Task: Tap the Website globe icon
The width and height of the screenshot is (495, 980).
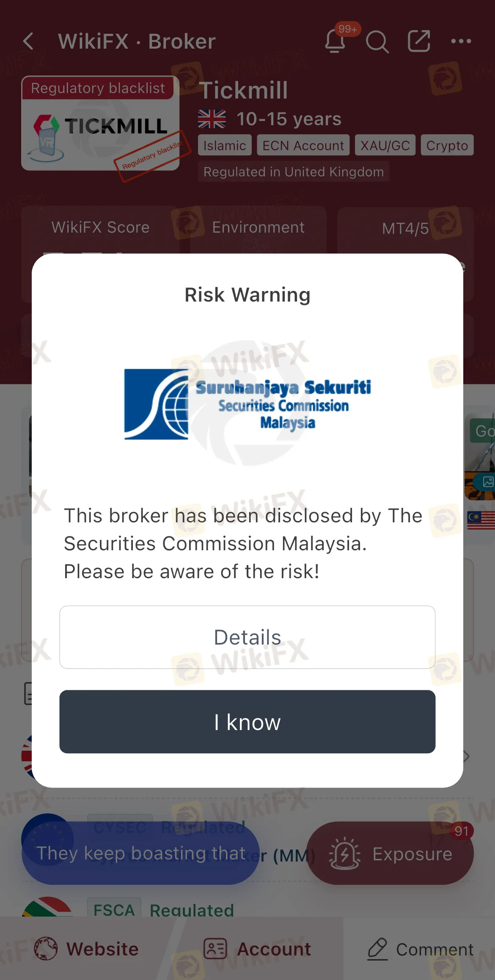Action: coord(45,949)
